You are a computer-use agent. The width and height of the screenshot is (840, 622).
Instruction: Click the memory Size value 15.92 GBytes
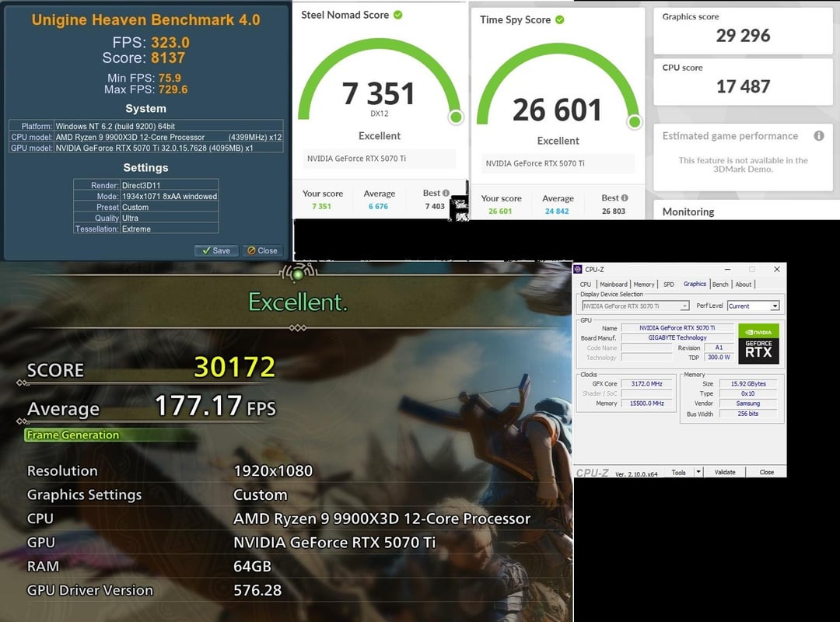[x=748, y=383]
